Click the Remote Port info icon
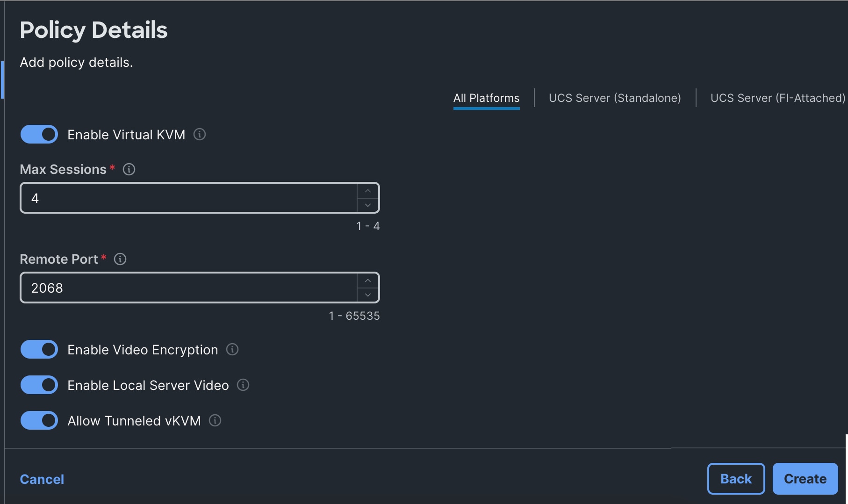The height and width of the screenshot is (504, 848). 120,259
